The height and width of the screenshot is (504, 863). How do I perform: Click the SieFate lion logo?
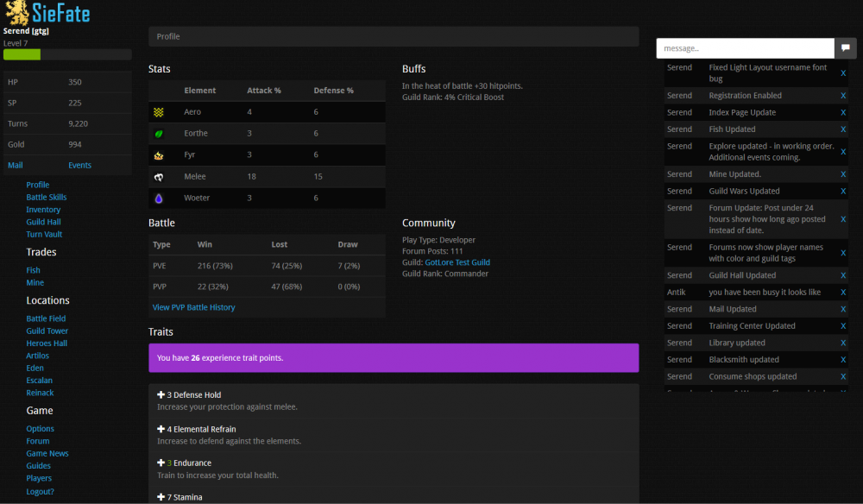tap(16, 13)
